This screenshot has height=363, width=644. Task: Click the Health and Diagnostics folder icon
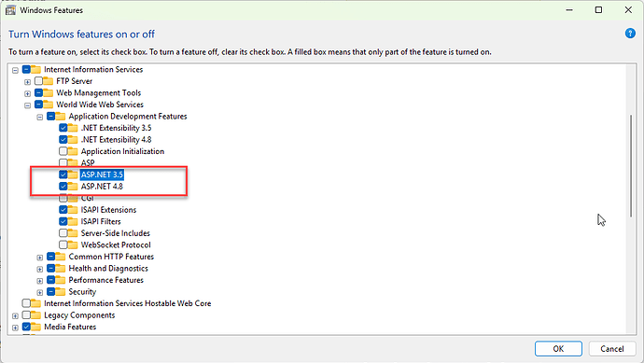point(61,268)
